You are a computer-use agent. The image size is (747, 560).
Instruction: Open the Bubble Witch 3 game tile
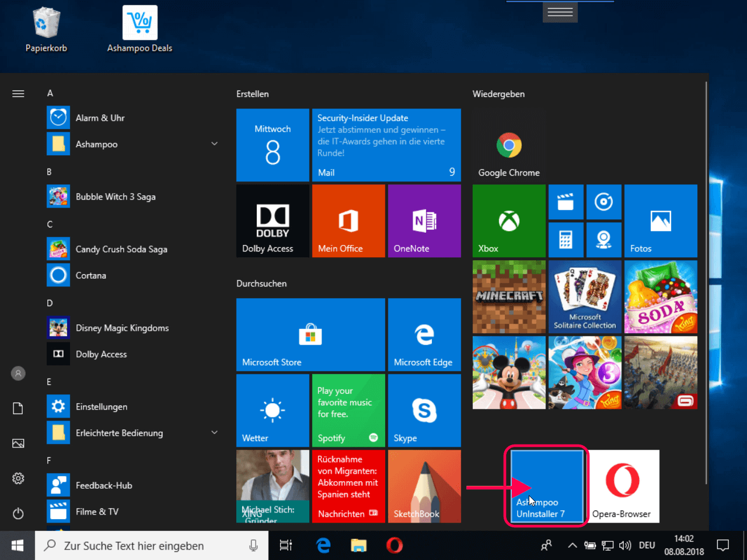[x=585, y=373]
